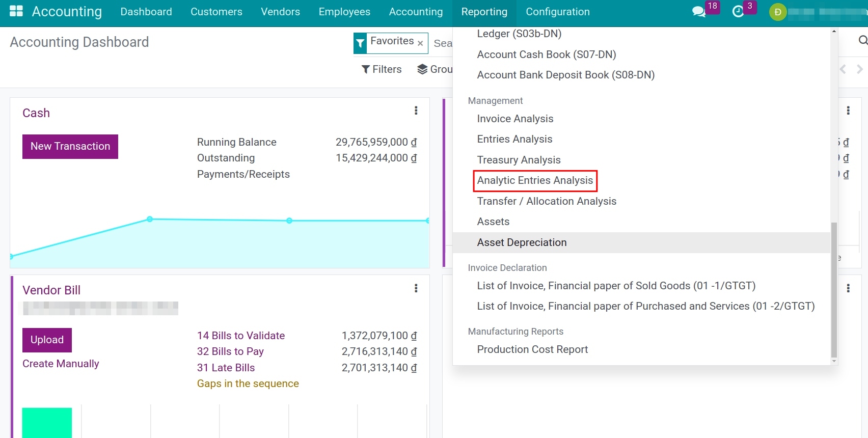Open Production Cost Report
This screenshot has height=438, width=868.
[532, 349]
